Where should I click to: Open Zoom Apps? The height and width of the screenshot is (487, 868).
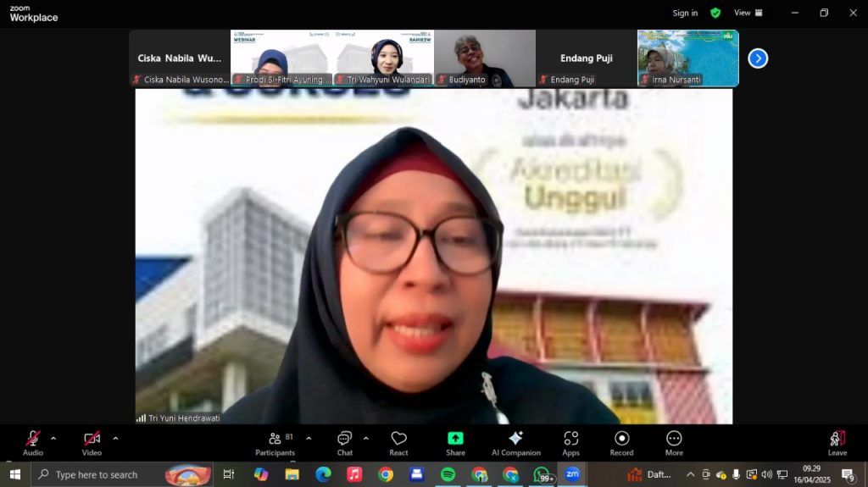tap(570, 443)
